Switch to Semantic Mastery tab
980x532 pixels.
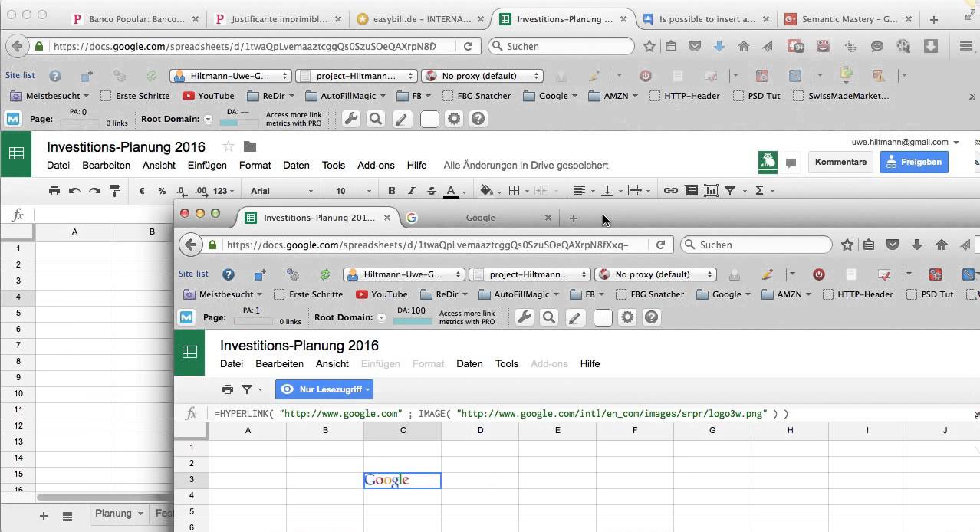coord(847,19)
